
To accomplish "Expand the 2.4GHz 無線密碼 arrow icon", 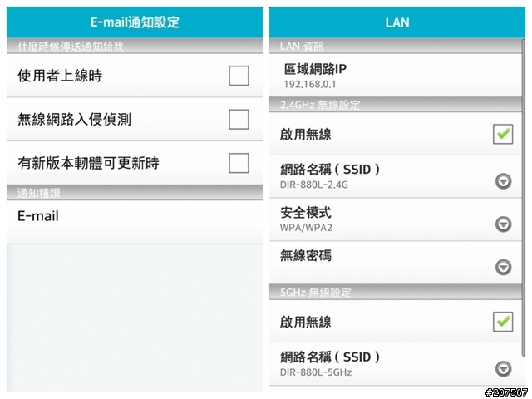I will (x=503, y=268).
